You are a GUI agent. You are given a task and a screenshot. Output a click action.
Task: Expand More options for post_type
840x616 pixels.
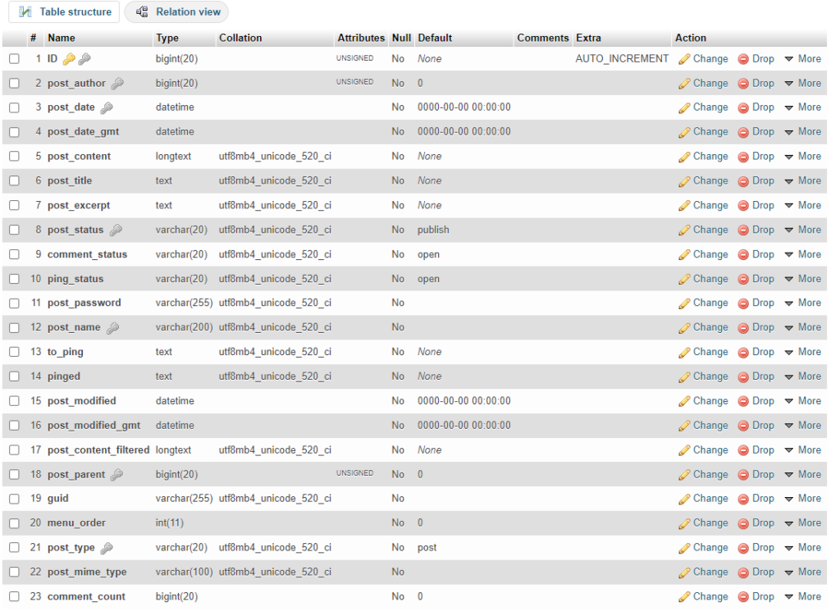coord(802,547)
